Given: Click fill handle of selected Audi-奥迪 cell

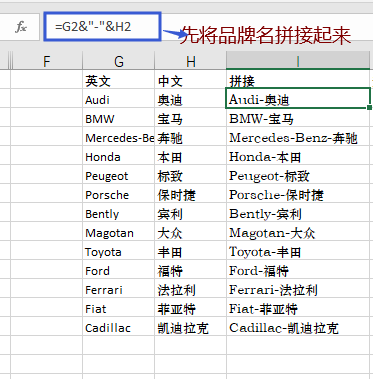Looking at the screenshot, I should (369, 107).
